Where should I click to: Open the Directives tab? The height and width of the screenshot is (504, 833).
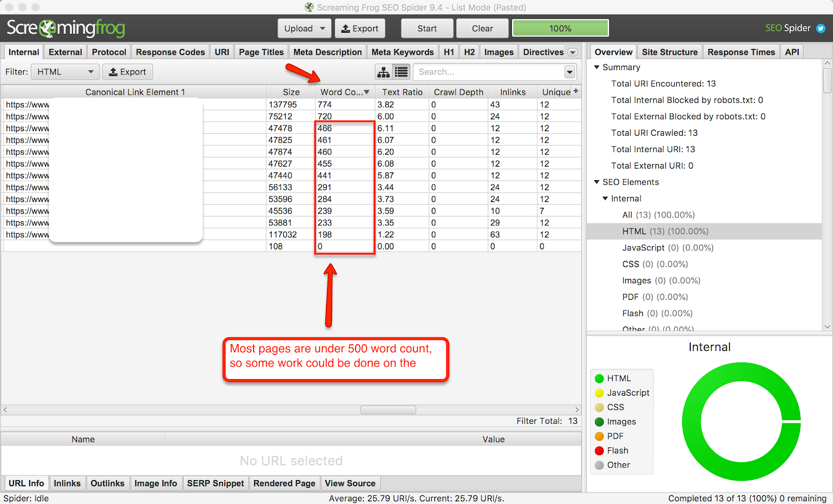[x=543, y=52]
